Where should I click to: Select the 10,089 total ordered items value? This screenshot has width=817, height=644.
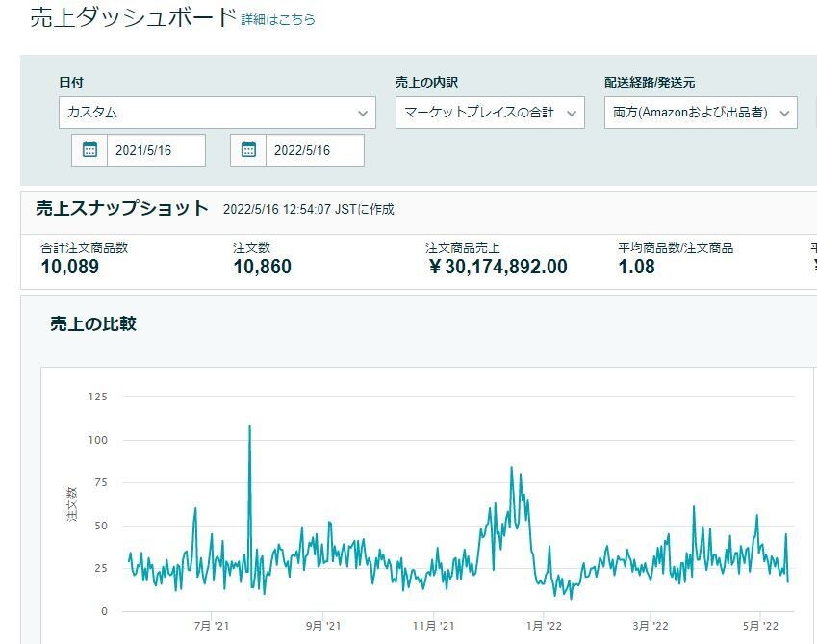click(70, 267)
